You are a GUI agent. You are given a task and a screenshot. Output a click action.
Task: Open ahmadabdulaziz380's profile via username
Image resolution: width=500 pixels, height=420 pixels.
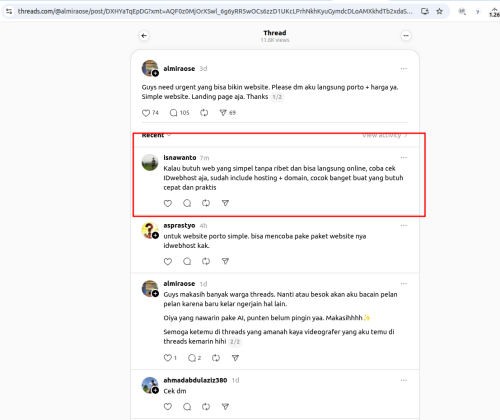195,380
